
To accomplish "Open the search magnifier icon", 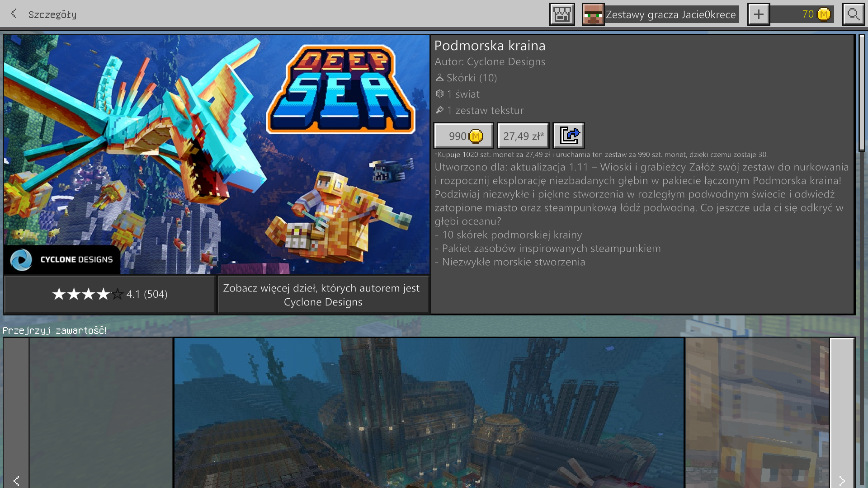I will click(x=853, y=14).
